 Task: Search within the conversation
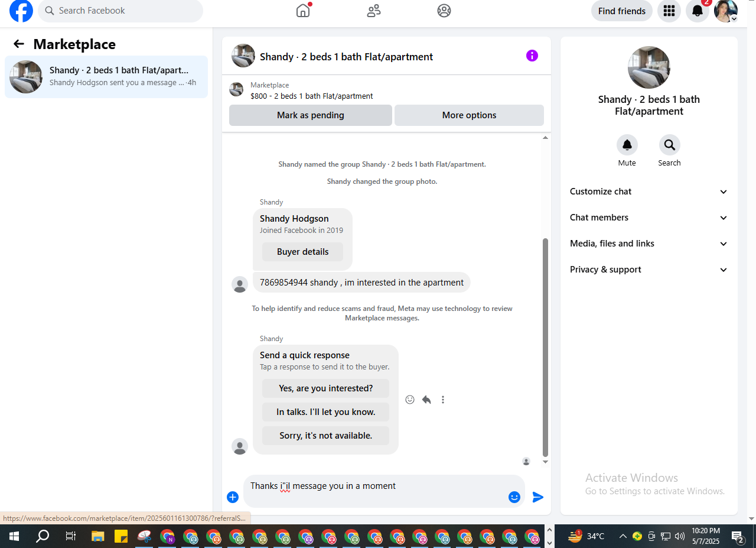tap(670, 145)
